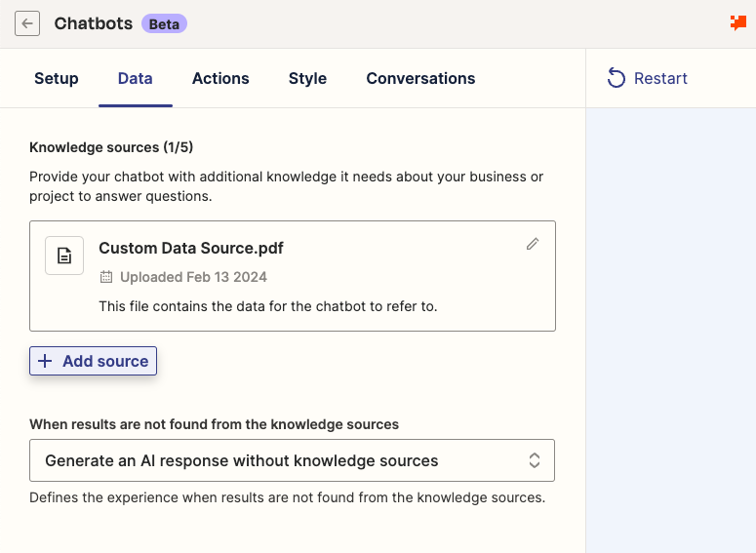The width and height of the screenshot is (756, 553).
Task: Edit the source using the pencil icon
Action: (532, 244)
